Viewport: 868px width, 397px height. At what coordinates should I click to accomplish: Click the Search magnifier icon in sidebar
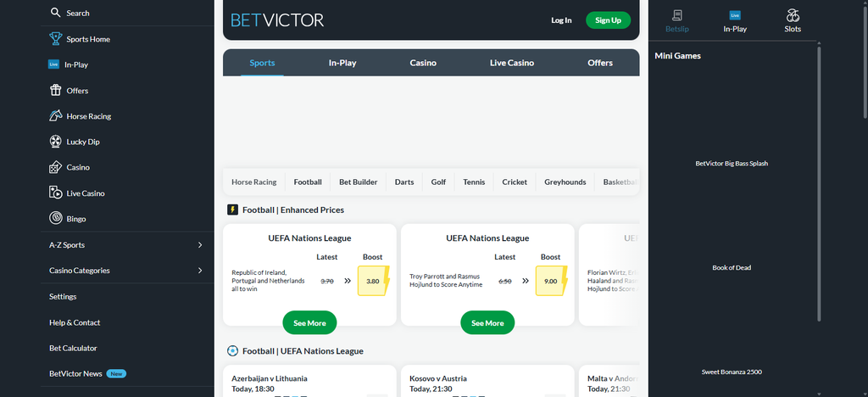pos(55,12)
